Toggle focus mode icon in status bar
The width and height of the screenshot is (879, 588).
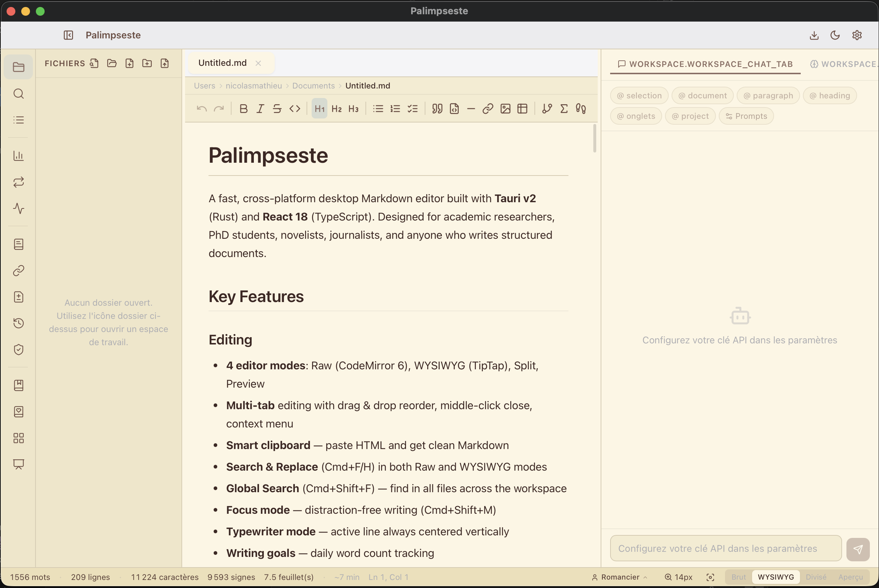click(711, 577)
